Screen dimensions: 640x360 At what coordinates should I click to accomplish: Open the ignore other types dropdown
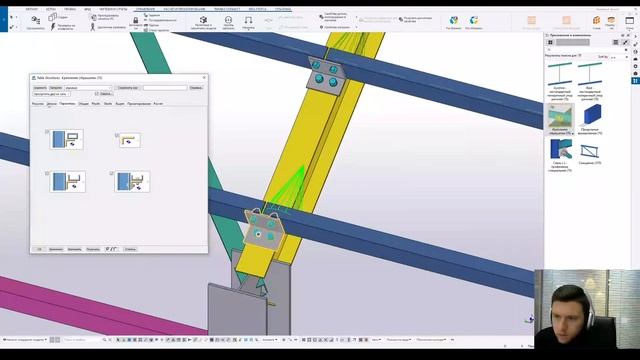click(51, 94)
